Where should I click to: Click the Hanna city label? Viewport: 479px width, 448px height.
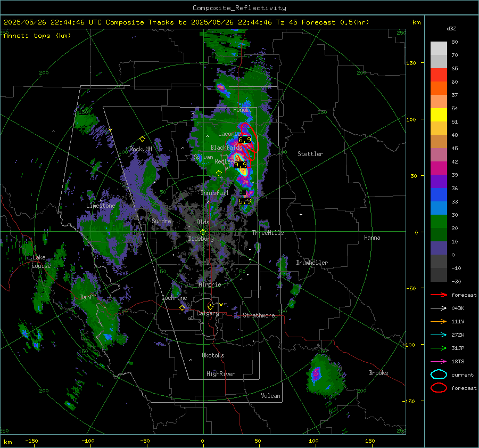click(x=372, y=238)
